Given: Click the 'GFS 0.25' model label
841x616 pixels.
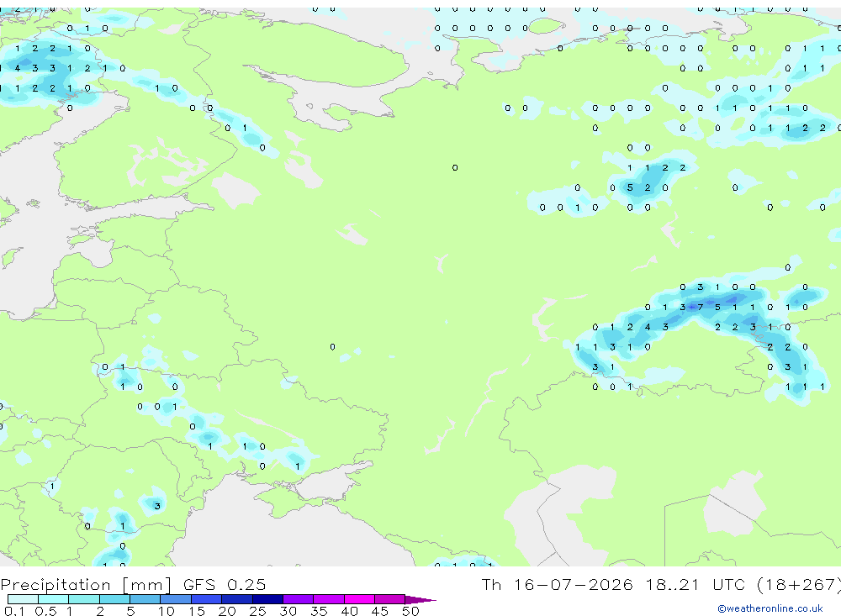Looking at the screenshot, I should [x=225, y=584].
